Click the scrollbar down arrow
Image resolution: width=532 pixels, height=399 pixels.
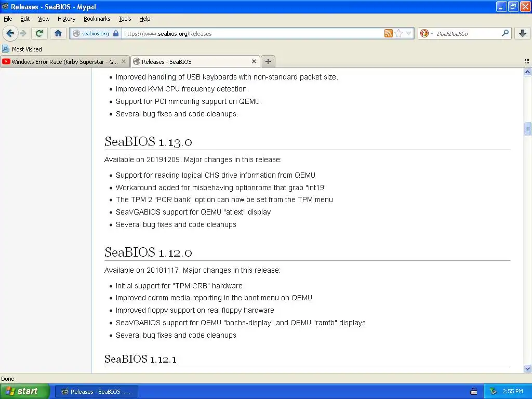tap(527, 368)
